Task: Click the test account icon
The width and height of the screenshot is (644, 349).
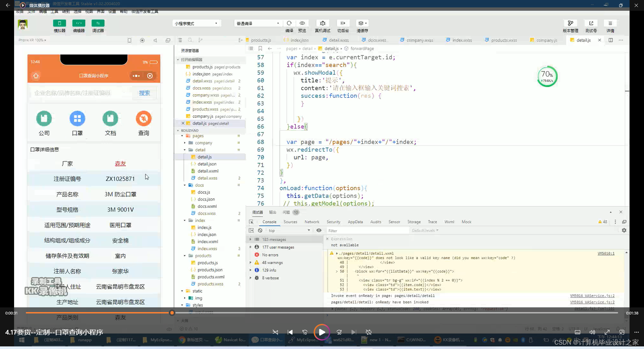Action: click(x=591, y=23)
